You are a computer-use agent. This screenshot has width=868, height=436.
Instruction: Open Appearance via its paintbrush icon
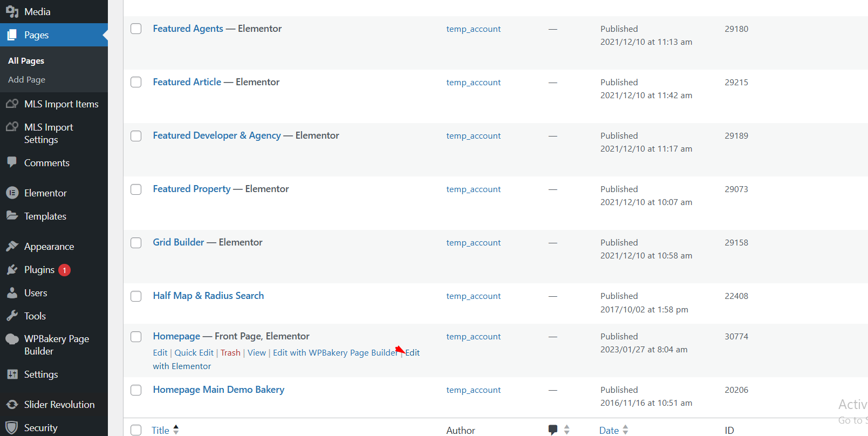[x=12, y=246]
